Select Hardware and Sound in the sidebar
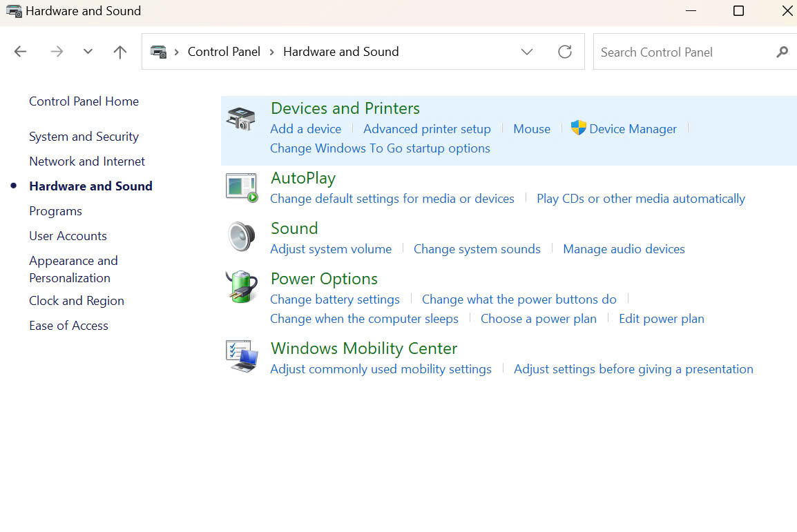The width and height of the screenshot is (797, 532). pyautogui.click(x=91, y=186)
